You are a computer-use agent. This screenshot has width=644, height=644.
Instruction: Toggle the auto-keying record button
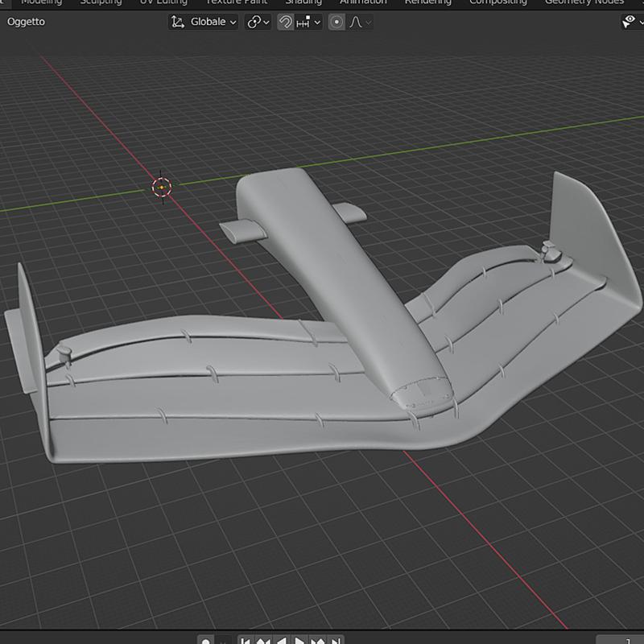pos(206,641)
